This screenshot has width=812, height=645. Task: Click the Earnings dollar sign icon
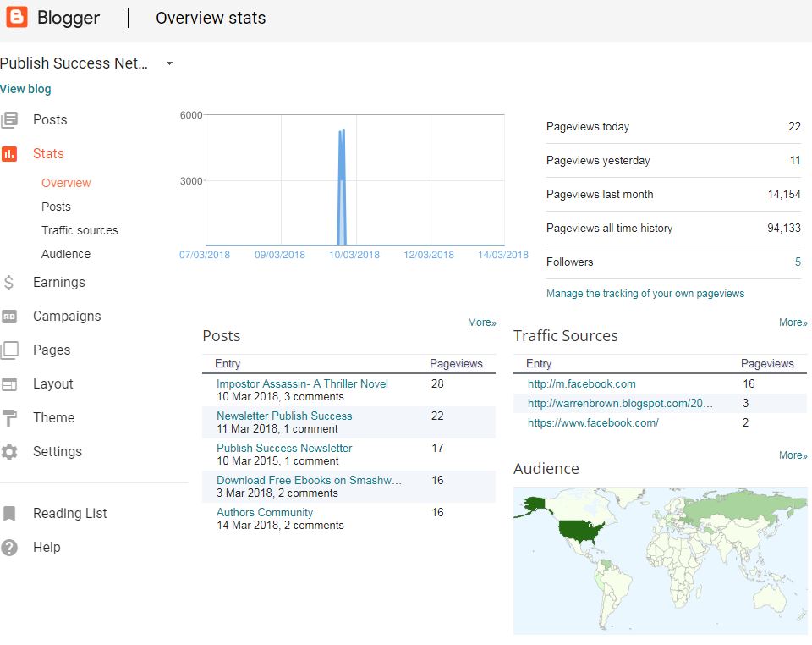pyautogui.click(x=9, y=283)
